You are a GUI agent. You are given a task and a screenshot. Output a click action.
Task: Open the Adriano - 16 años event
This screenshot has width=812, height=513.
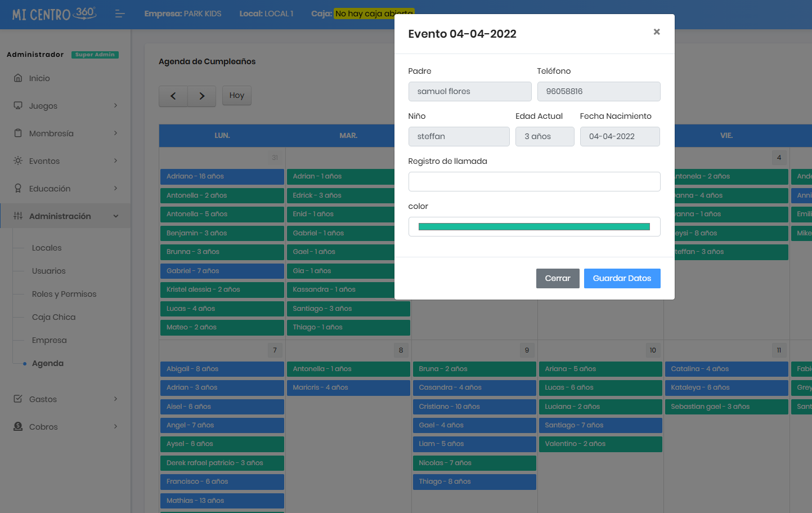pyautogui.click(x=222, y=177)
